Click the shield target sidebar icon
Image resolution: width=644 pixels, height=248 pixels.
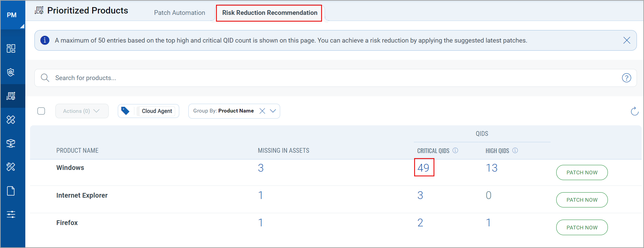(11, 72)
